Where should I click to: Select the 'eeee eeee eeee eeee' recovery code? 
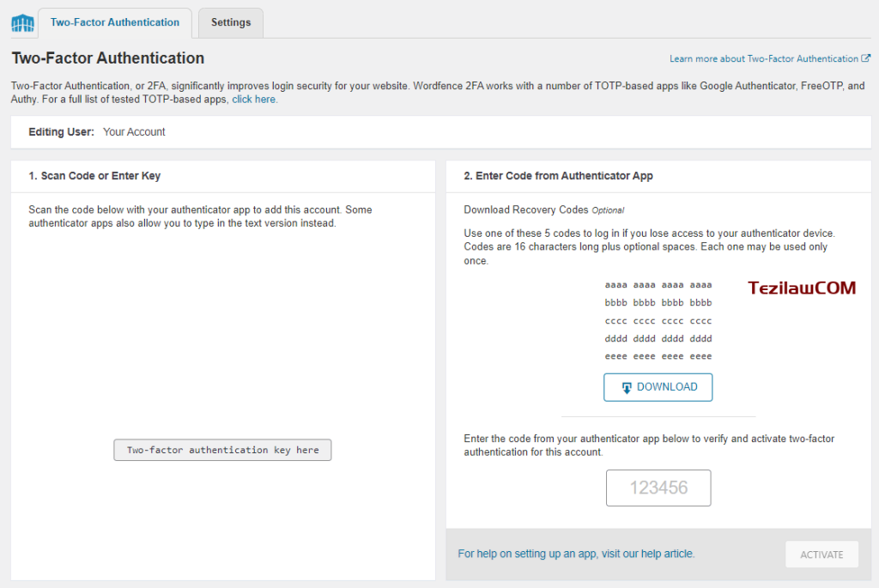pyautogui.click(x=658, y=356)
